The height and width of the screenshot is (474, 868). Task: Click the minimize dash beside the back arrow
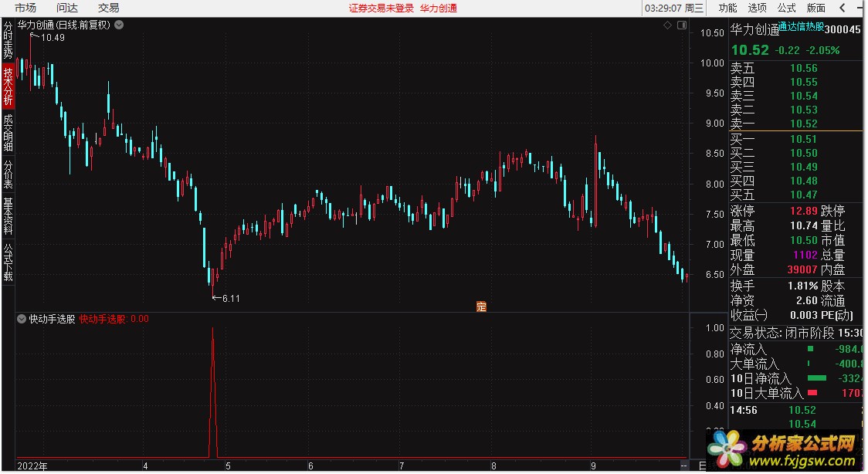point(860,8)
